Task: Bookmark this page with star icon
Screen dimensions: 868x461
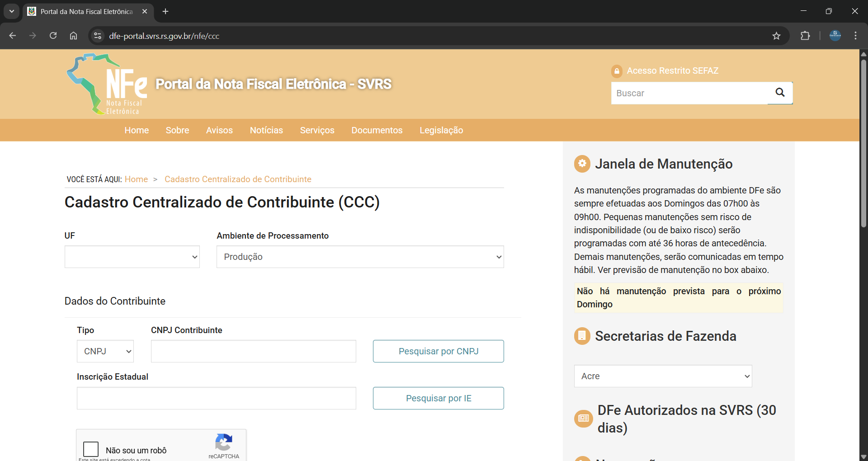Action: click(776, 36)
